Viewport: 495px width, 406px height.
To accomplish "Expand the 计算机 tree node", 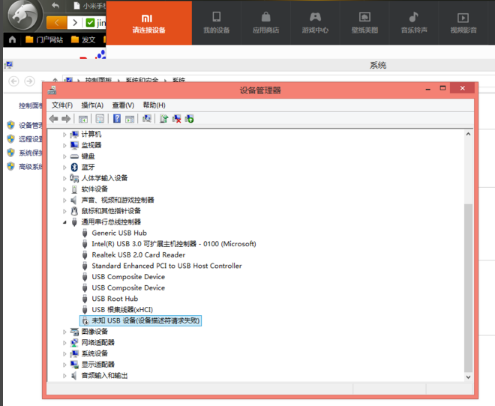I will pos(64,134).
